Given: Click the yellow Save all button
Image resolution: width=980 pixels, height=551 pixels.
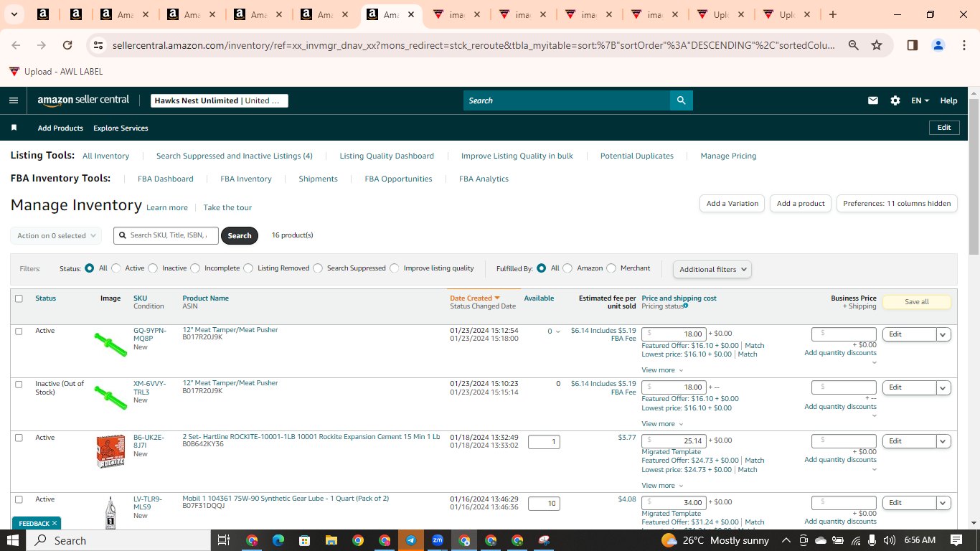Looking at the screenshot, I should [916, 302].
